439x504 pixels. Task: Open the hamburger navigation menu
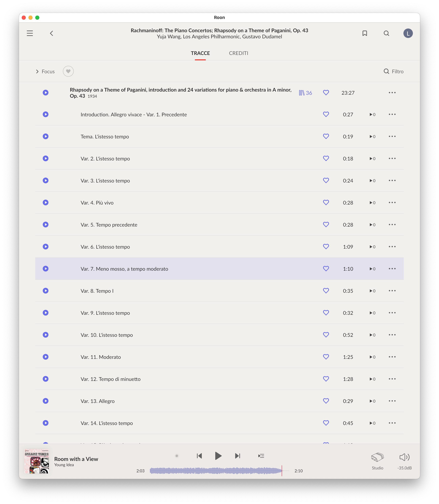click(30, 33)
